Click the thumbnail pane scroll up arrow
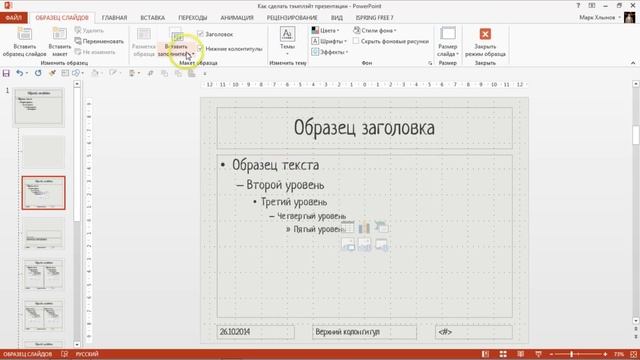 77,84
